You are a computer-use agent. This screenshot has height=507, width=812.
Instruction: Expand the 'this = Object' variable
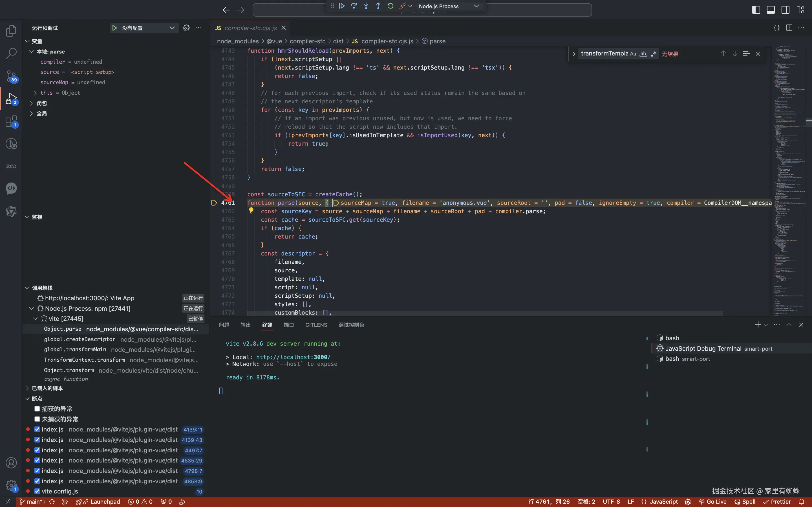click(x=35, y=93)
